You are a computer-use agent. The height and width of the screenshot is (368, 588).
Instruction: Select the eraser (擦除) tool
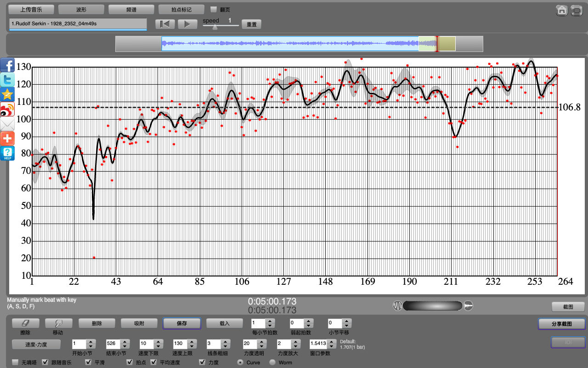[25, 323]
